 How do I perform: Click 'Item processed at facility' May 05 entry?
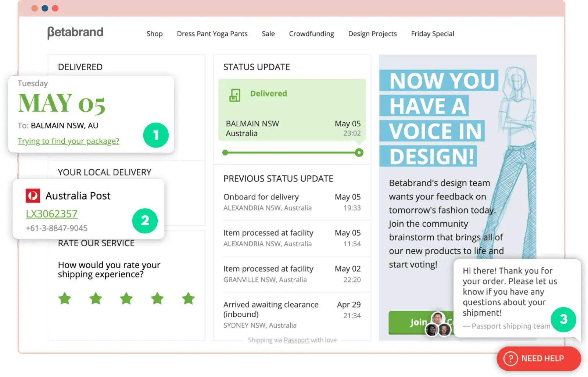(x=292, y=238)
